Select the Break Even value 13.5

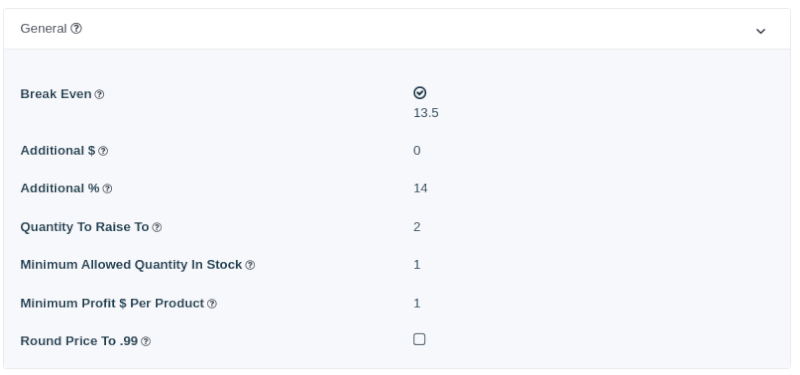coord(426,113)
